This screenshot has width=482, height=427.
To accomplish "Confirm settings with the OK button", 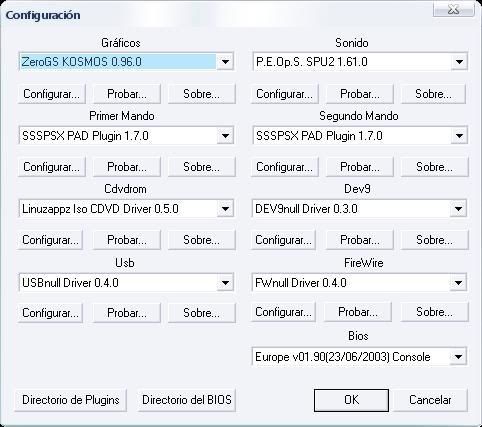I will coord(351,400).
